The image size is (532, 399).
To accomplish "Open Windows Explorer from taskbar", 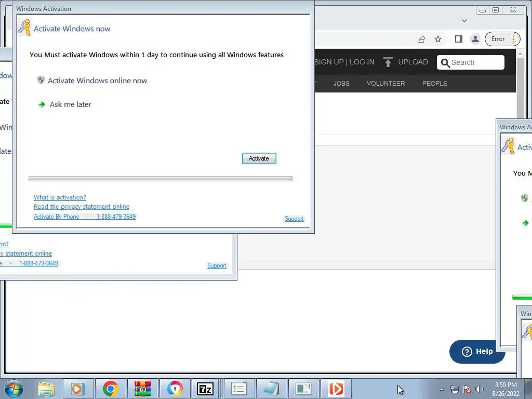I will [x=46, y=389].
